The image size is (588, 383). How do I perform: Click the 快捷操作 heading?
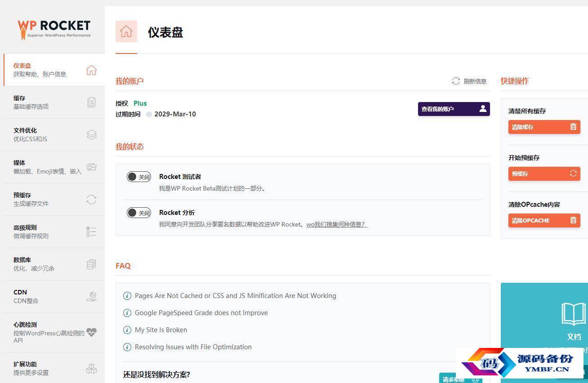coord(515,81)
